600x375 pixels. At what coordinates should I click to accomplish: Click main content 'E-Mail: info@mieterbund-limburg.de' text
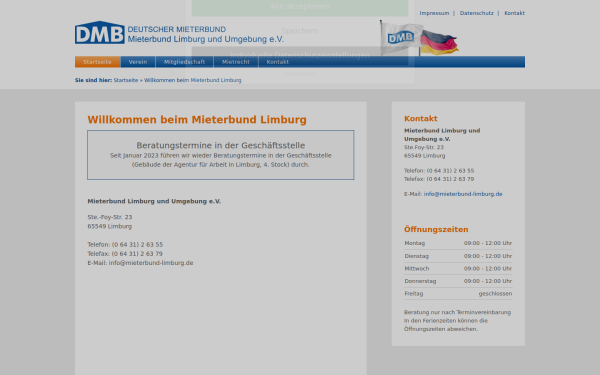pos(140,263)
